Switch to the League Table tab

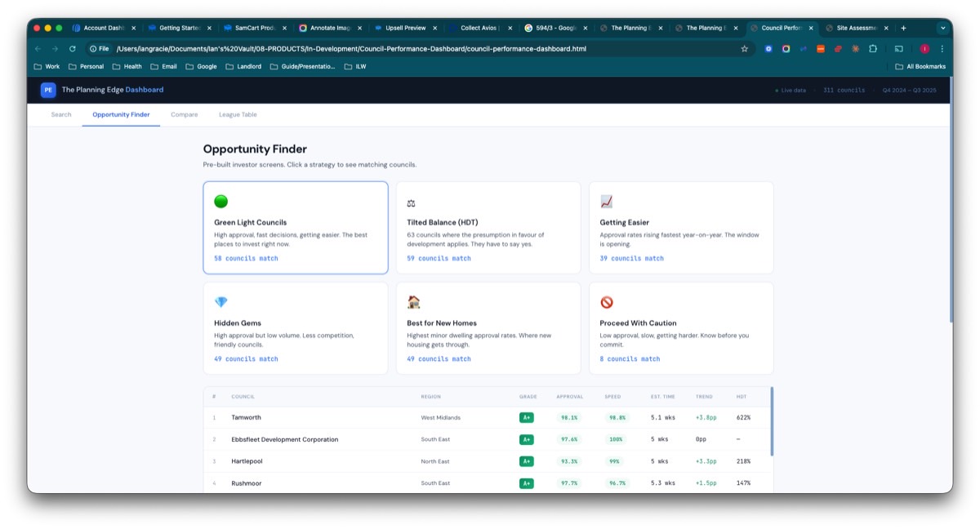click(238, 114)
